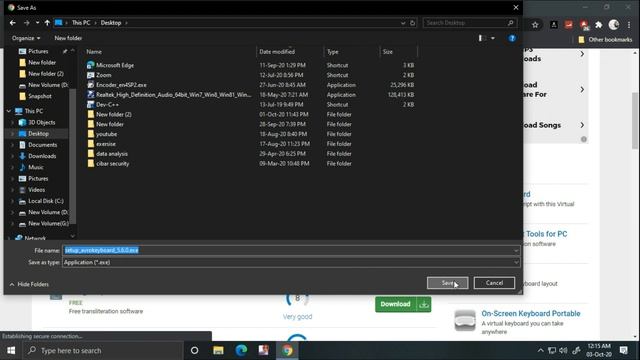
Task: Sort by Date modified column header
Action: tap(277, 52)
